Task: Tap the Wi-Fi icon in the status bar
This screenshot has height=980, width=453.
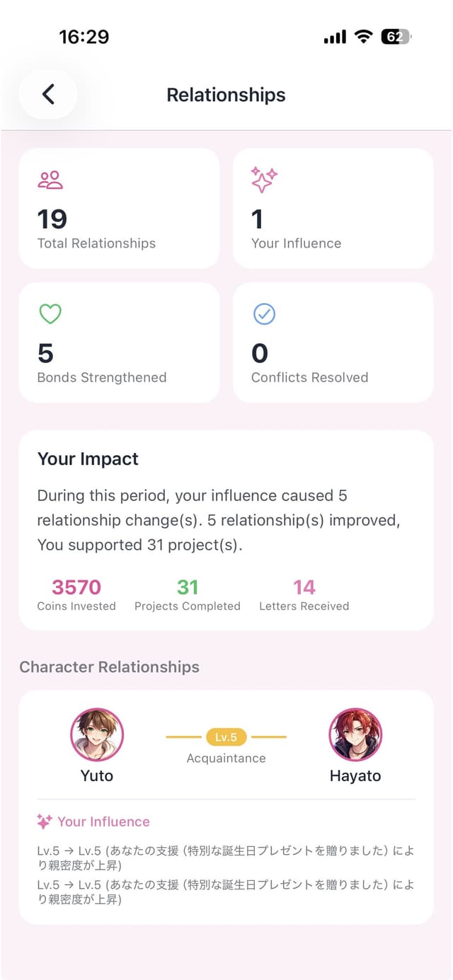Action: click(x=364, y=35)
